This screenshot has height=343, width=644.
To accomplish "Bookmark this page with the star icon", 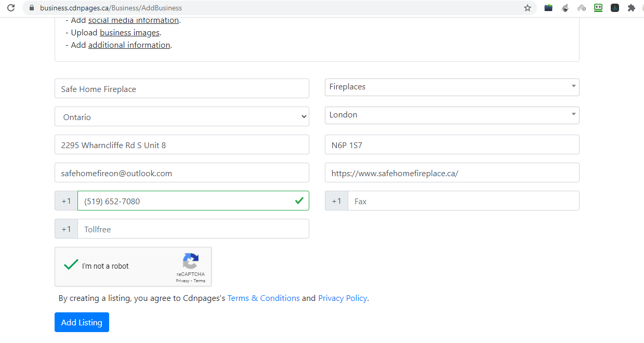I will click(528, 8).
